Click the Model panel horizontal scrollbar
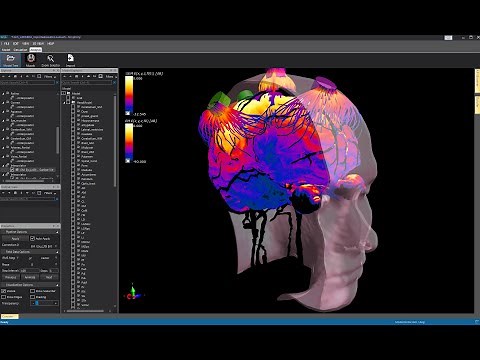Image resolution: width=480 pixels, height=360 pixels. point(86,311)
